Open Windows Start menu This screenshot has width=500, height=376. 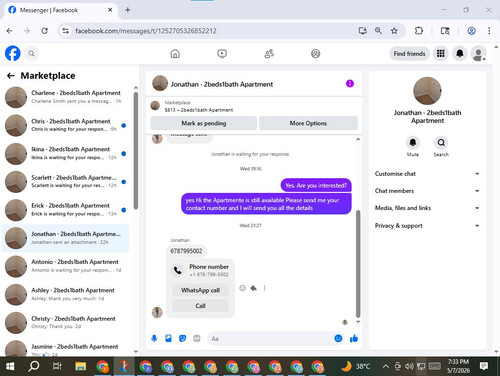(10, 366)
